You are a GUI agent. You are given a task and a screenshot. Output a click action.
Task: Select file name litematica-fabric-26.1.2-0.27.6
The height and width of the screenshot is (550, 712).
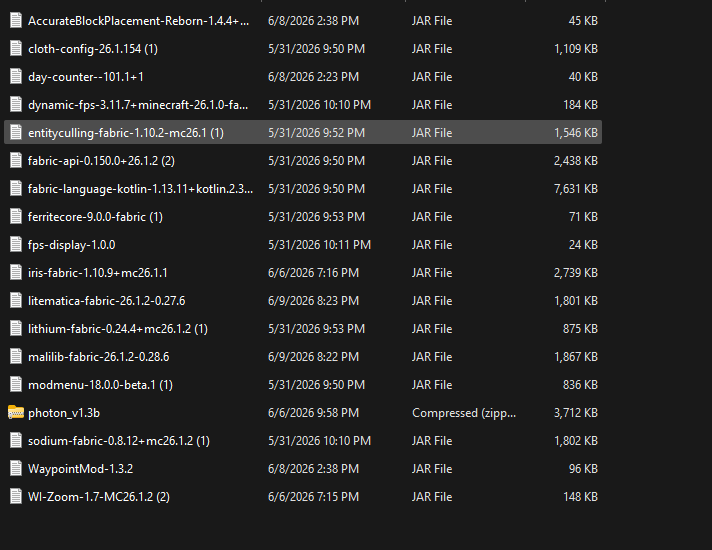(x=107, y=301)
